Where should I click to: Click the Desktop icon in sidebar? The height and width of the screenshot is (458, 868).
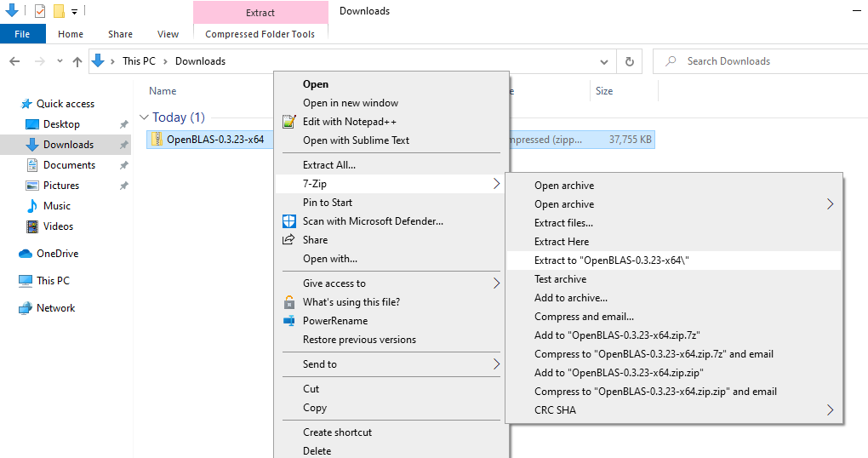coord(32,124)
